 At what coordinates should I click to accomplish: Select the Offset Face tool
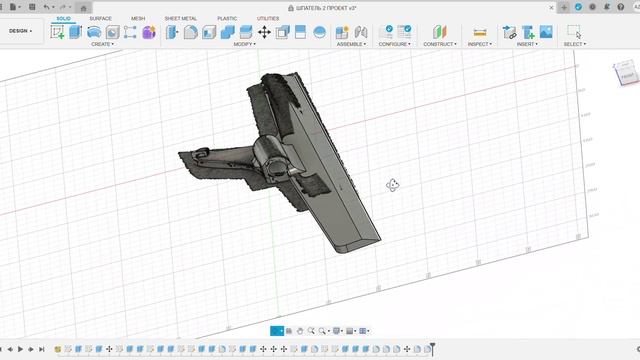pos(246,32)
